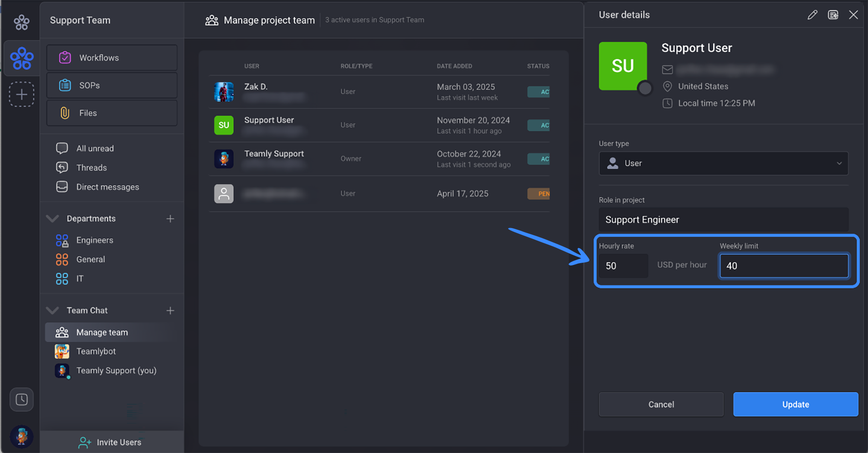Click the pending status badge
868x453 pixels.
click(x=539, y=193)
